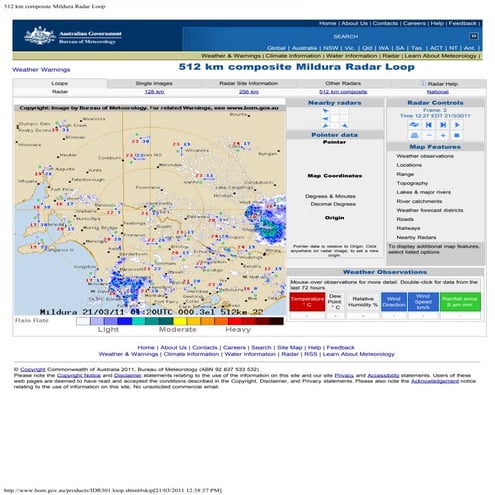Screen dimensions: 495x495
Task: Open the National radar link
Action: click(x=438, y=92)
